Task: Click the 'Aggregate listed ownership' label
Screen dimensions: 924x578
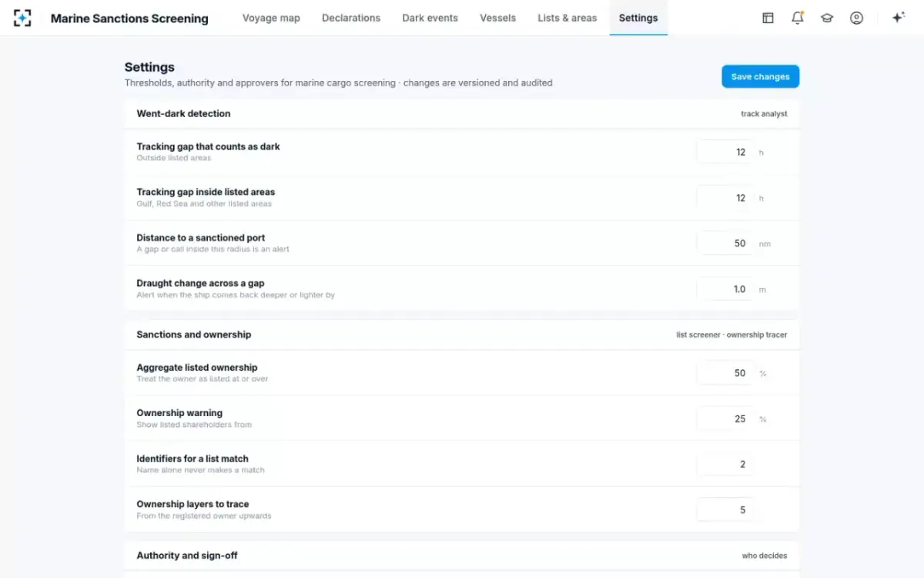Action: coord(197,368)
